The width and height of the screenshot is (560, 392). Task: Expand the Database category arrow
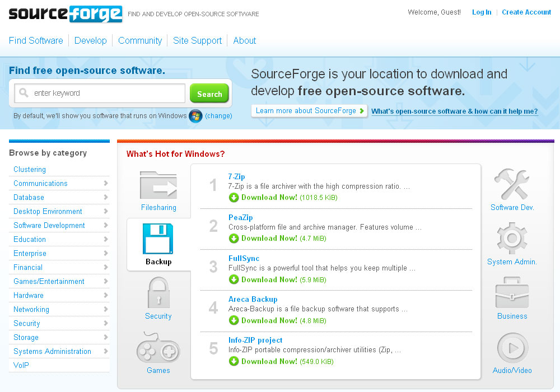(106, 198)
